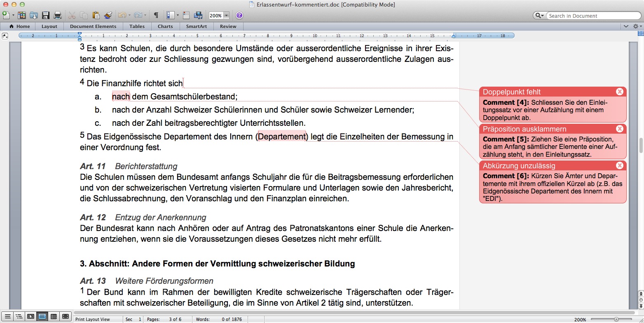The height and width of the screenshot is (323, 644).
Task: Open templates gallery icon in toolbar
Action: click(22, 16)
